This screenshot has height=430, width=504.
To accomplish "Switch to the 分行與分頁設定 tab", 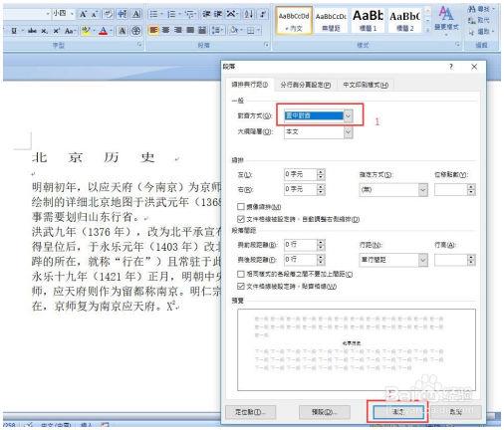I will [x=306, y=85].
